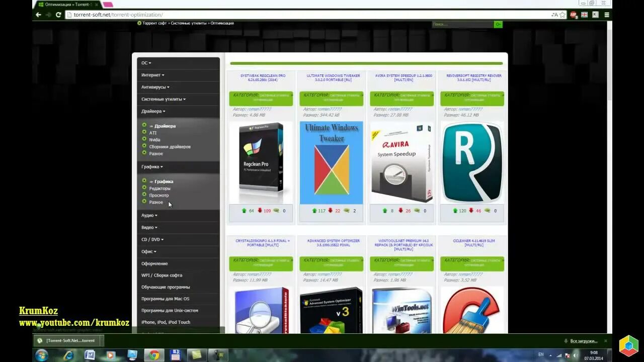This screenshot has height=362, width=644.
Task: Expand Системные утилиты sidebar category
Action: point(178,99)
